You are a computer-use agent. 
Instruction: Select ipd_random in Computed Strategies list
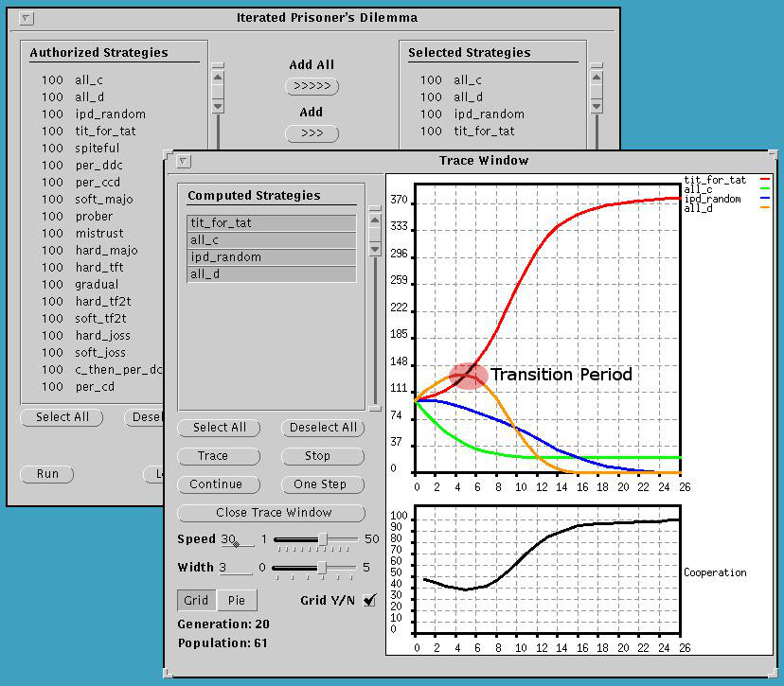click(272, 257)
